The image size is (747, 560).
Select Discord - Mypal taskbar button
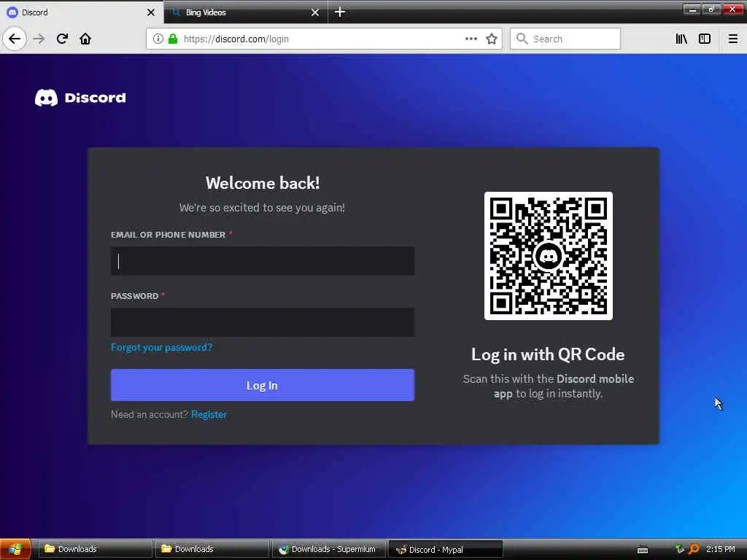point(446,549)
